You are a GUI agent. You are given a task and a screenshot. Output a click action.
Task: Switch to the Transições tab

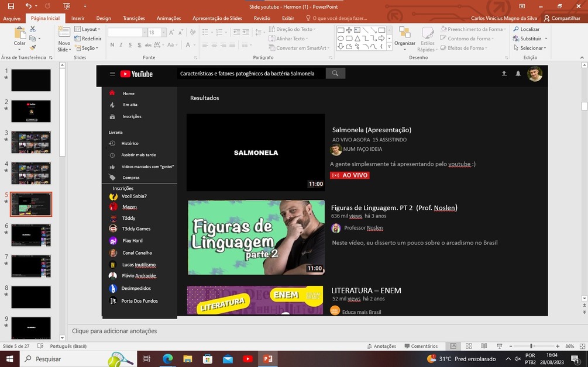pyautogui.click(x=134, y=18)
